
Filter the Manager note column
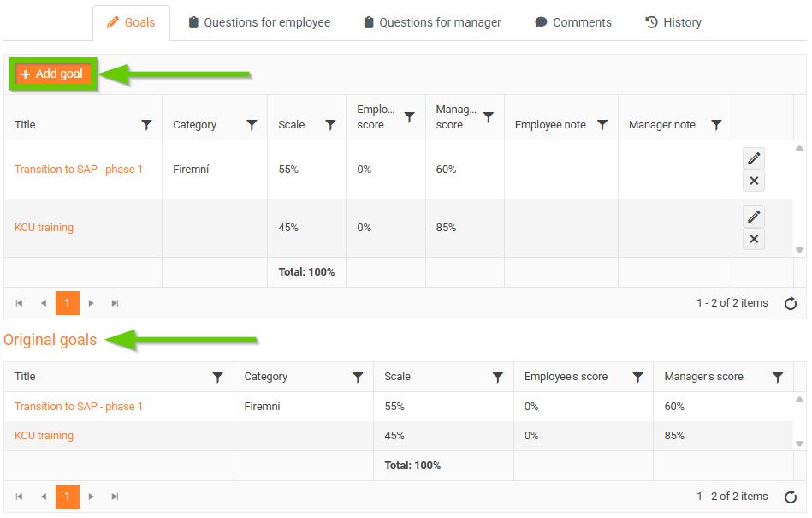(x=716, y=125)
